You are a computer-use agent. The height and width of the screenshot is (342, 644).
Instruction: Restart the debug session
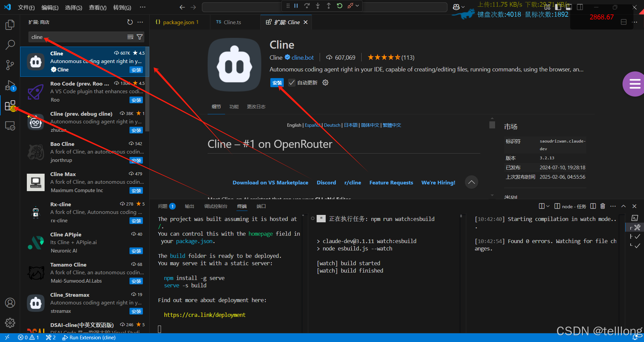(339, 6)
